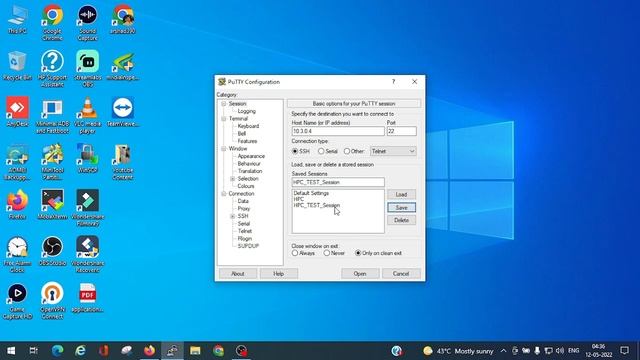Select Minimal ADB and Fastboot shortcut
The width and height of the screenshot is (640, 360).
click(x=52, y=116)
